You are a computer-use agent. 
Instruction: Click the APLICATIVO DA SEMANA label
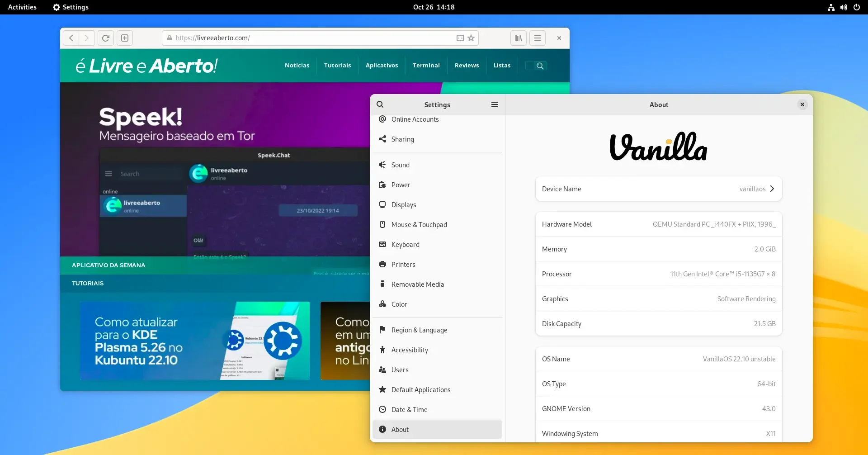[x=108, y=265]
